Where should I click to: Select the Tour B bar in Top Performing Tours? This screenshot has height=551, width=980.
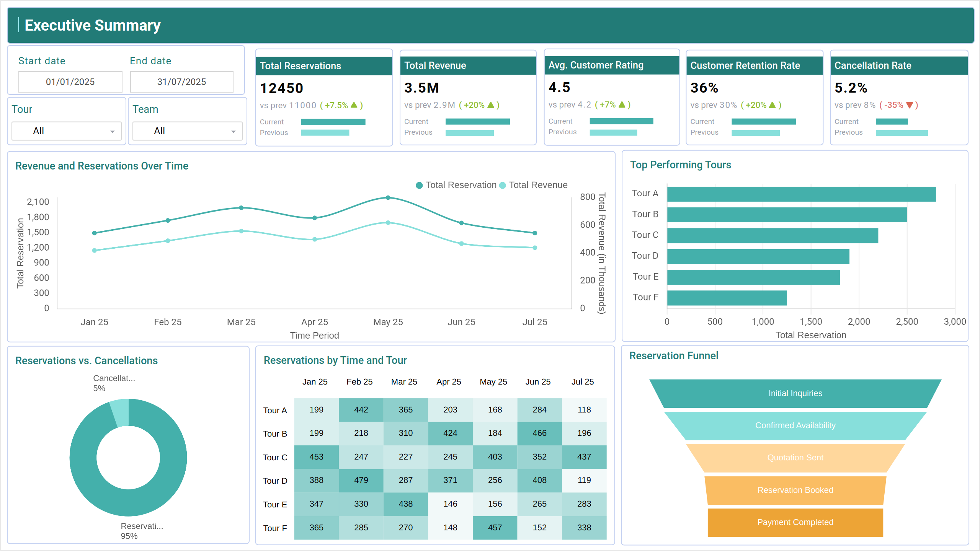pos(787,215)
